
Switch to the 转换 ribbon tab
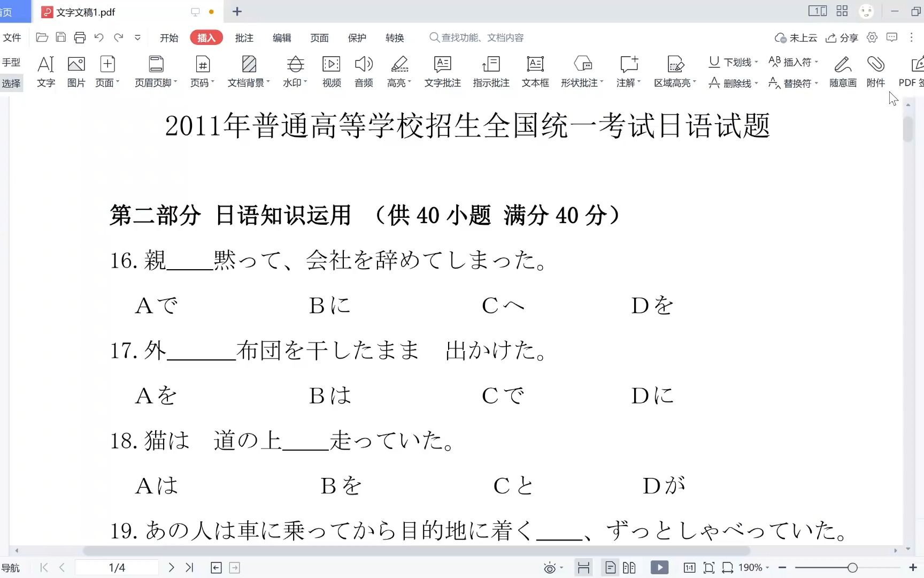[x=395, y=37]
